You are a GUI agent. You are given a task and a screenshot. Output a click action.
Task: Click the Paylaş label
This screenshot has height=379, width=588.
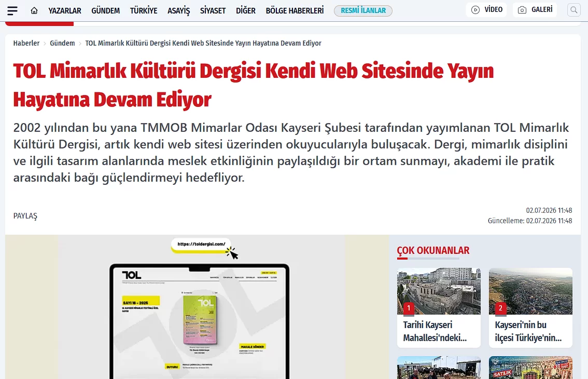[25, 216]
